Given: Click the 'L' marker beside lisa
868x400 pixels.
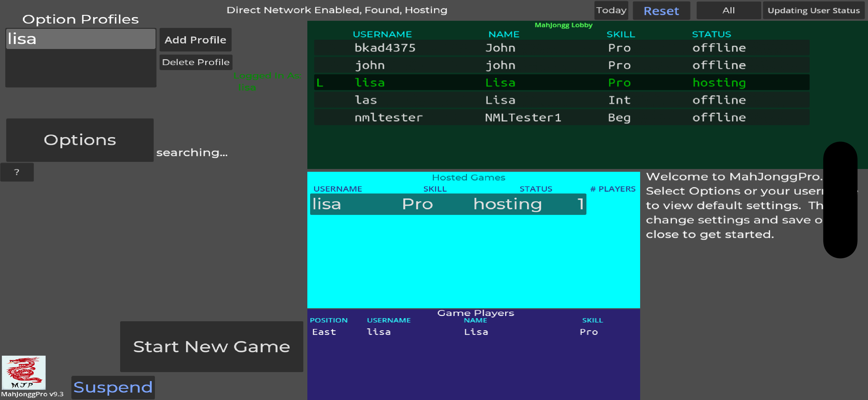Looking at the screenshot, I should [320, 83].
